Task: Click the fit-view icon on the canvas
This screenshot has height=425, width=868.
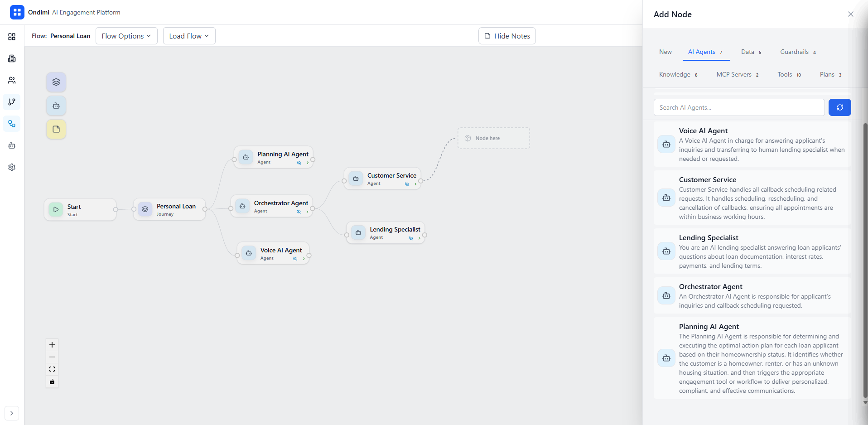Action: 52,369
